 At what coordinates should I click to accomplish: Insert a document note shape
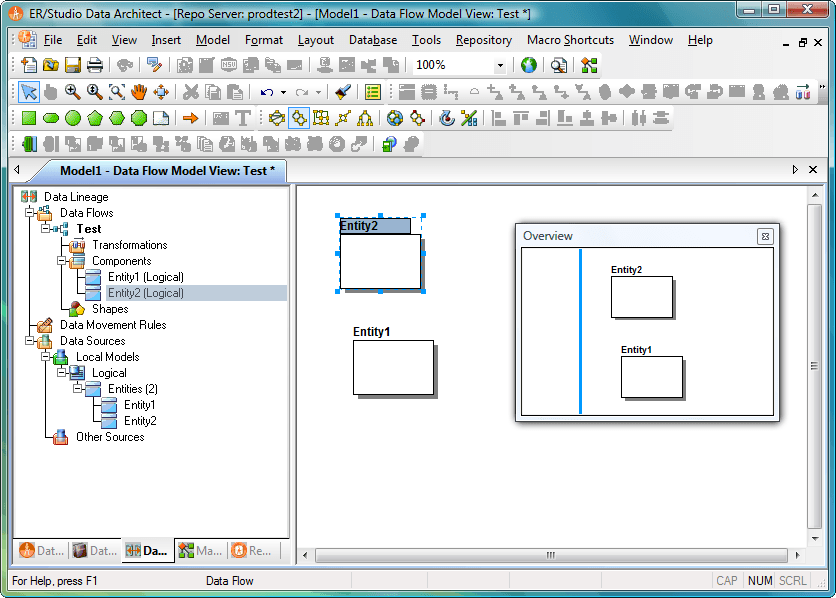(x=160, y=118)
